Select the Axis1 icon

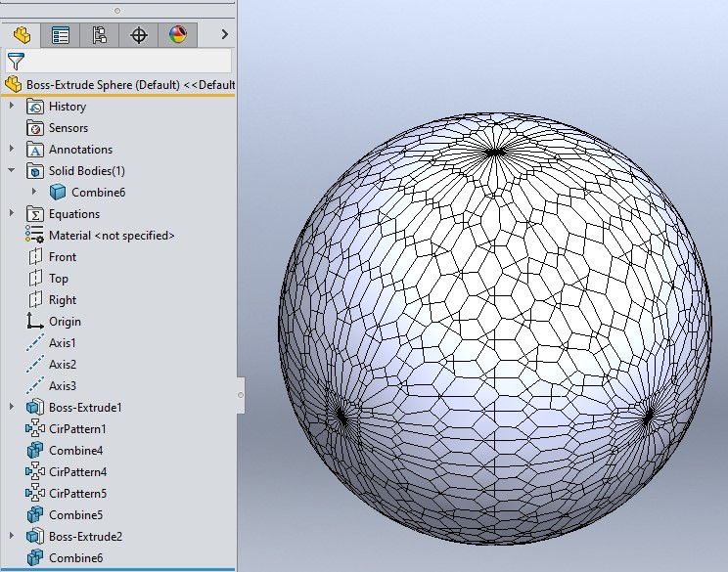tap(35, 343)
